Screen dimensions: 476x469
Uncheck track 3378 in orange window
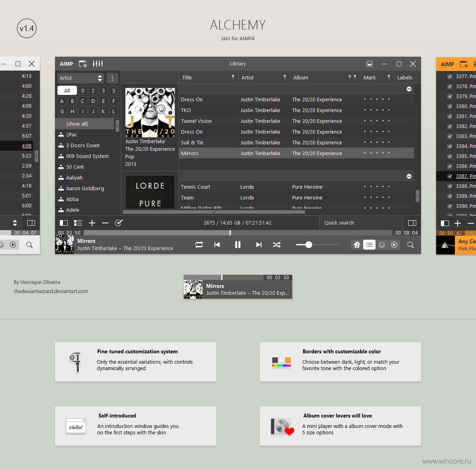(x=450, y=87)
